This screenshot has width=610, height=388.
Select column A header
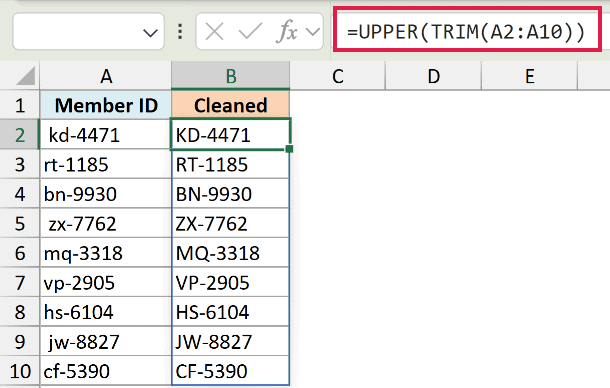(x=106, y=76)
